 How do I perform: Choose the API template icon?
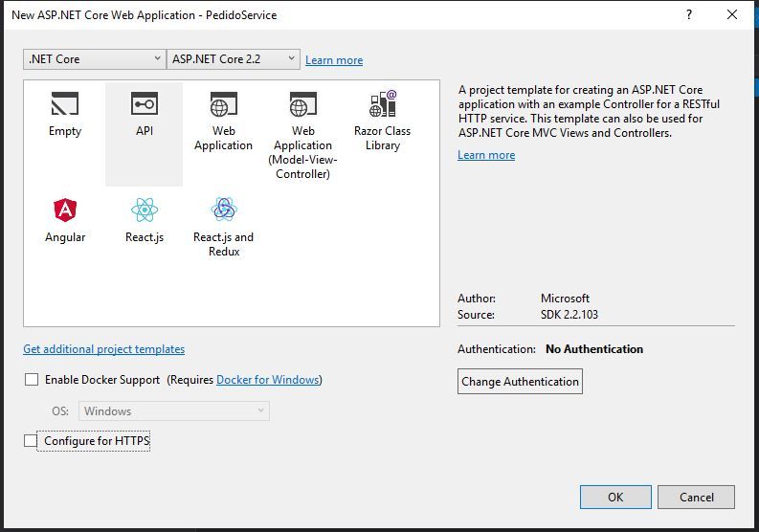pos(145,103)
